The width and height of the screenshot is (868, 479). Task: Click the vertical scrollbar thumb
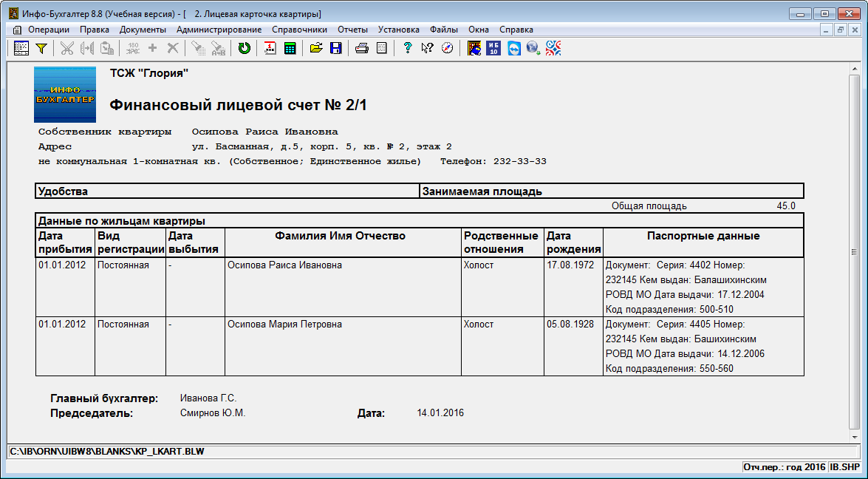pyautogui.click(x=855, y=252)
